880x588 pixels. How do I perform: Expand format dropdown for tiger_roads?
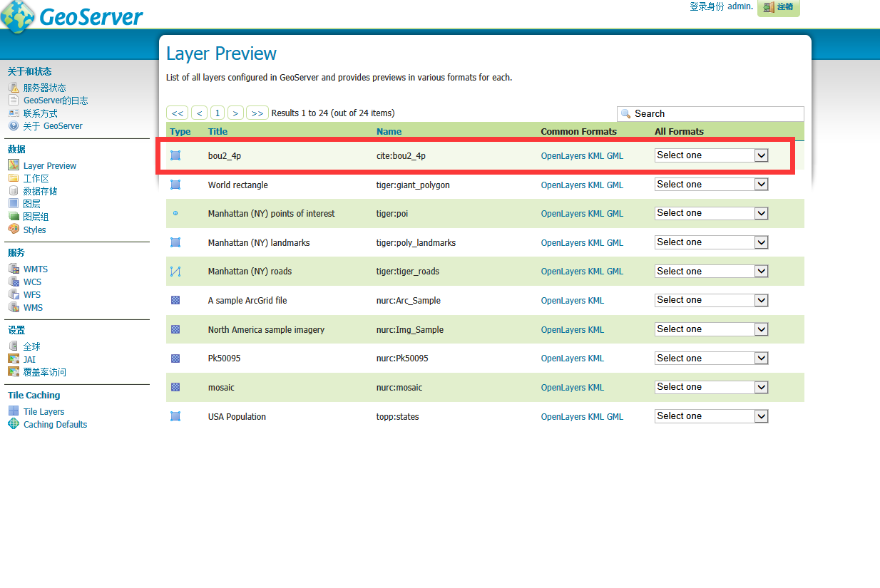coord(711,272)
